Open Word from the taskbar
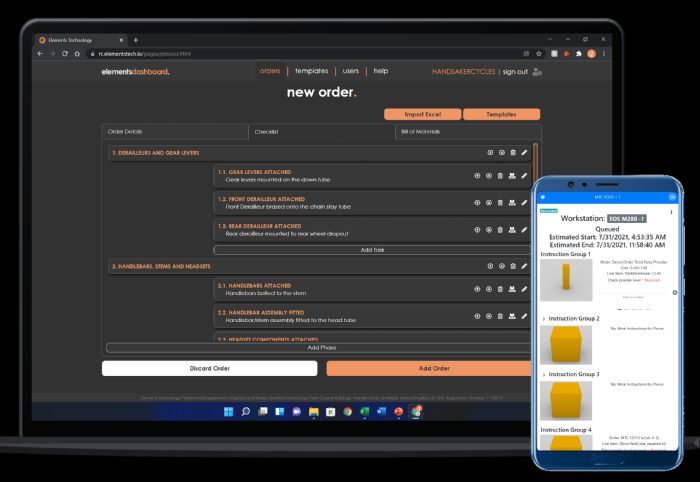This screenshot has width=700, height=482. [x=381, y=411]
